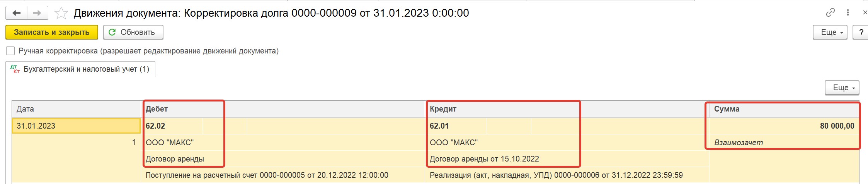Switch to Бухгалтерский и налоговый учет tab

[80, 69]
